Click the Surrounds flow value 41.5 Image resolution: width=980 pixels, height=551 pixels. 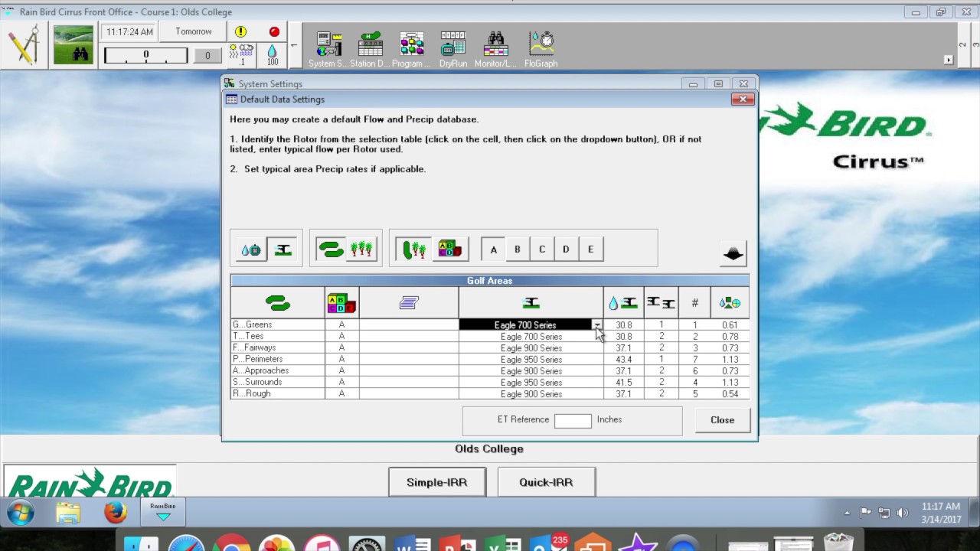click(x=623, y=383)
